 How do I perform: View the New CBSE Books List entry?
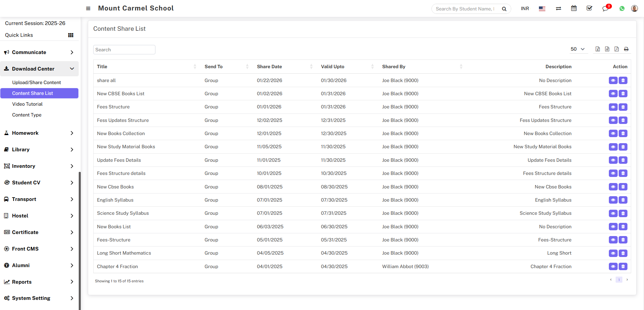tap(613, 94)
